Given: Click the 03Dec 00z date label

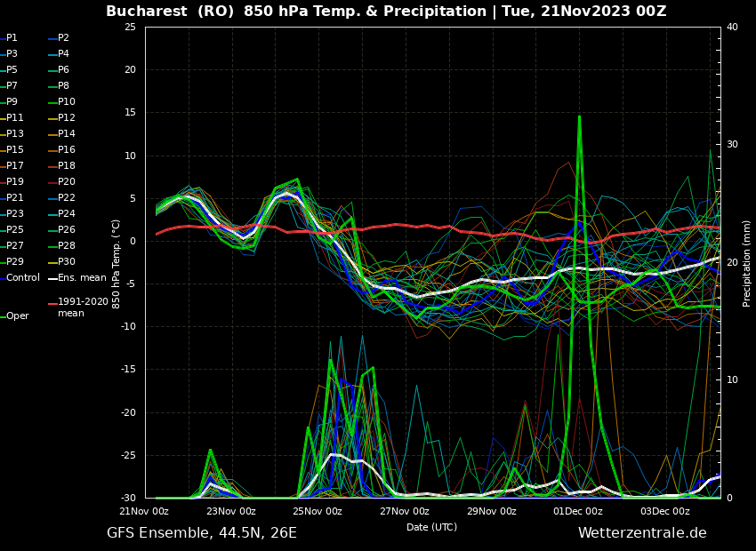Looking at the screenshot, I should (664, 511).
